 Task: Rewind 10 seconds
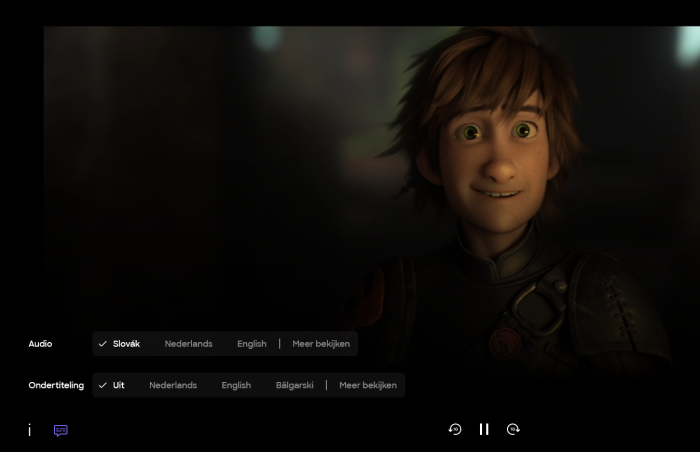pyautogui.click(x=455, y=429)
